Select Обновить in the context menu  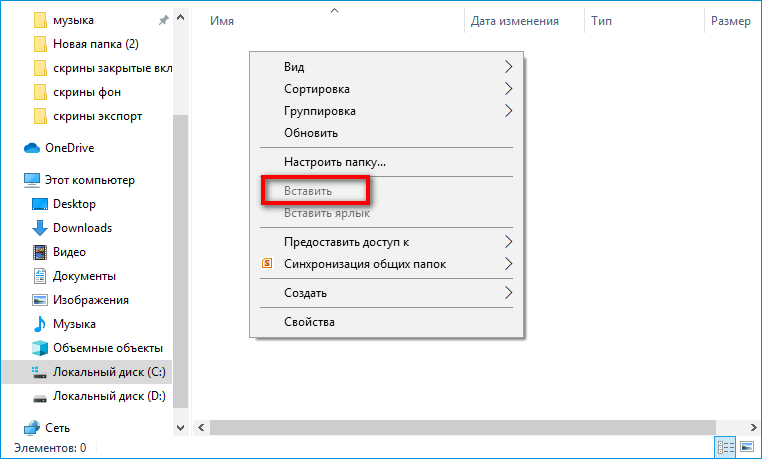[386, 133]
